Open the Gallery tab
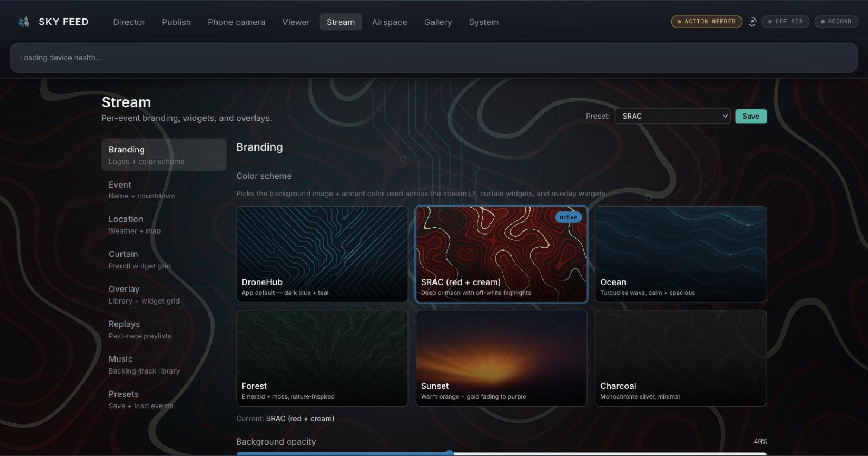Screen dimensions: 868x456 [438, 22]
